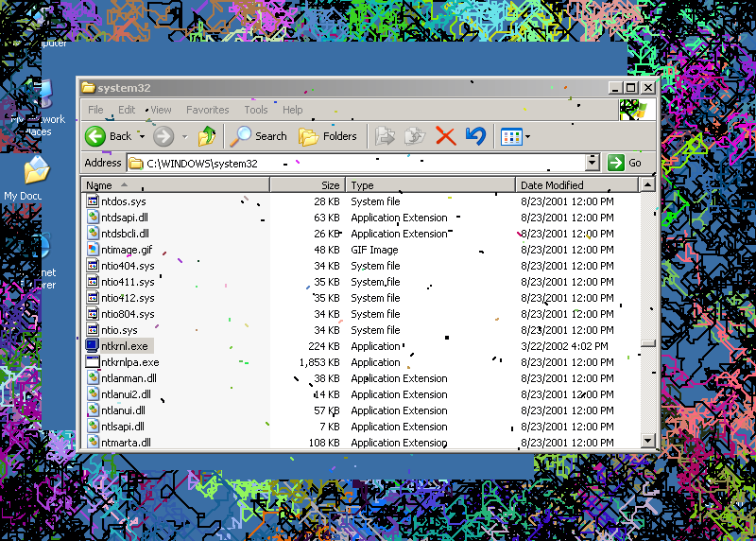Click the Copy To toolbar icon
756x541 pixels.
point(415,136)
